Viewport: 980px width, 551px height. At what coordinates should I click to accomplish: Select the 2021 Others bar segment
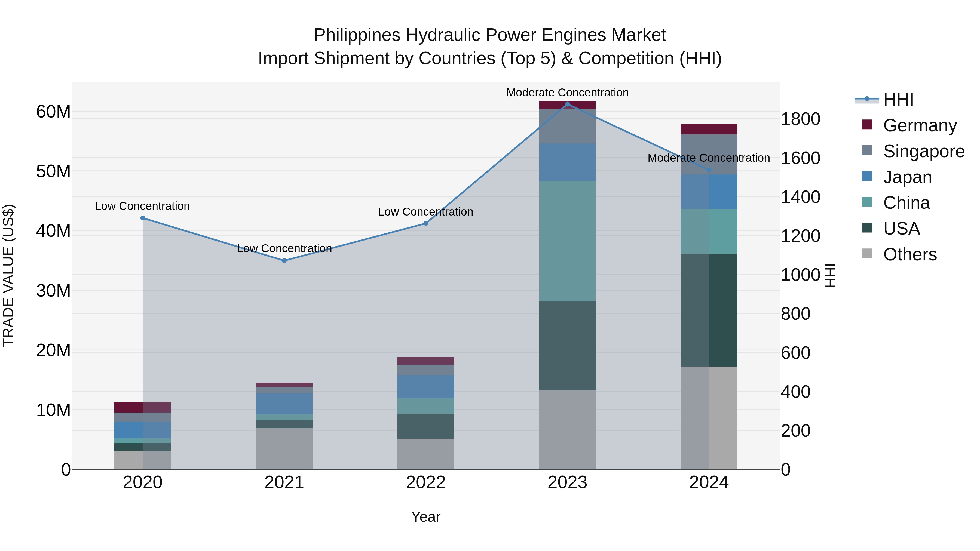284,449
